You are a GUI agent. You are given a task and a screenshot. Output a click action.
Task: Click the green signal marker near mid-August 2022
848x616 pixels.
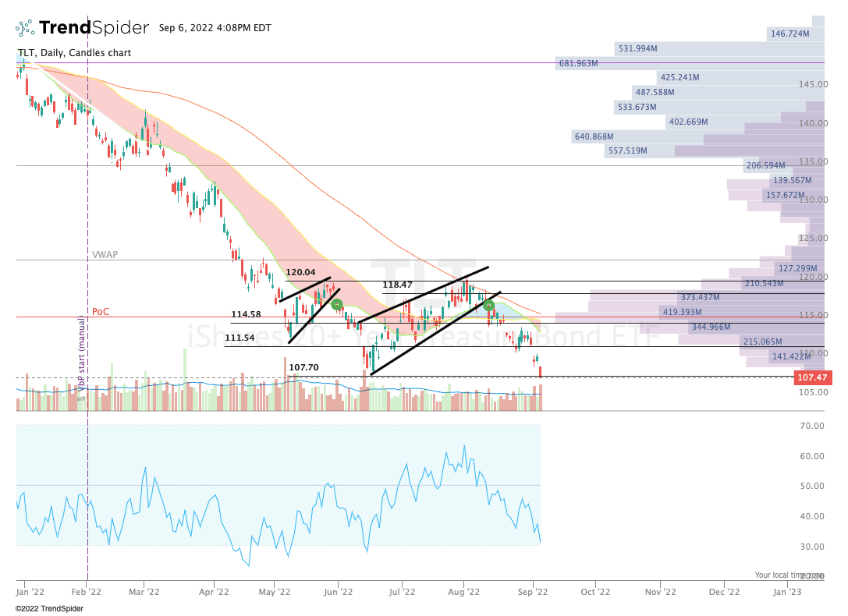point(489,306)
